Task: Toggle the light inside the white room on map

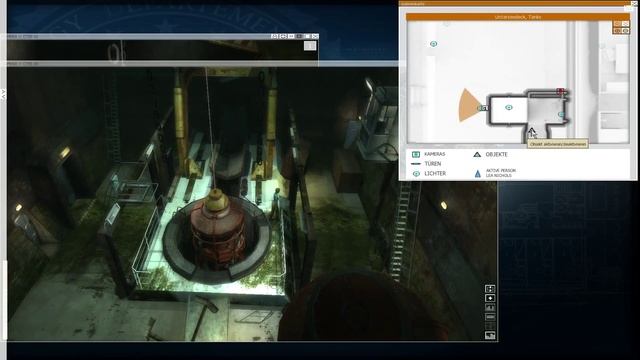Action: [509, 107]
